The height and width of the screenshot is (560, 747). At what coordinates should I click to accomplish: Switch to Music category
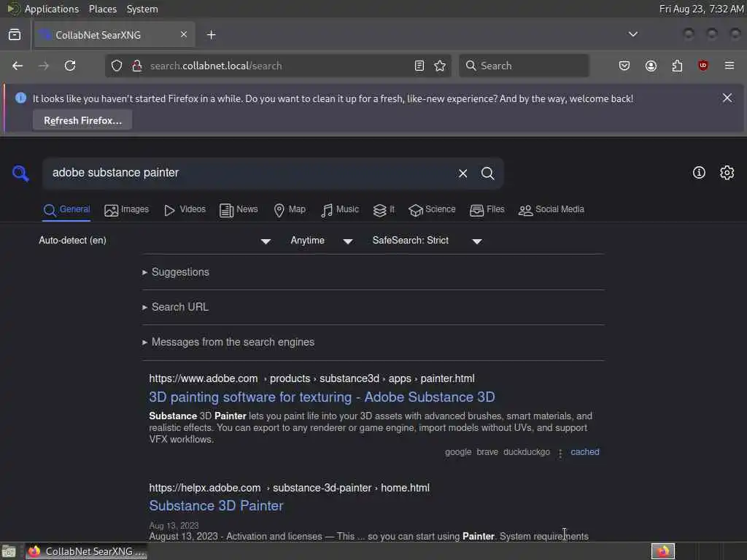(x=340, y=209)
